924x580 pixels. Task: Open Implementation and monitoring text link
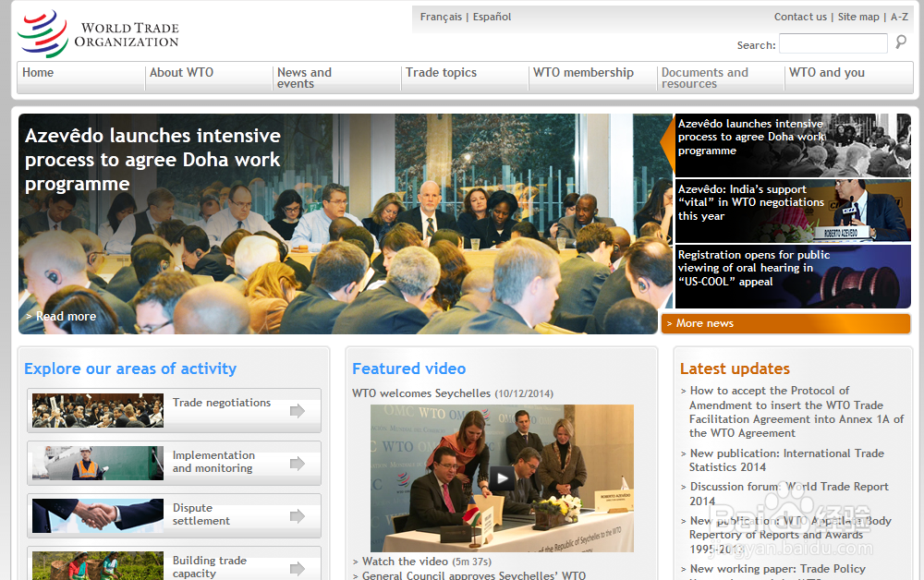pyautogui.click(x=213, y=462)
